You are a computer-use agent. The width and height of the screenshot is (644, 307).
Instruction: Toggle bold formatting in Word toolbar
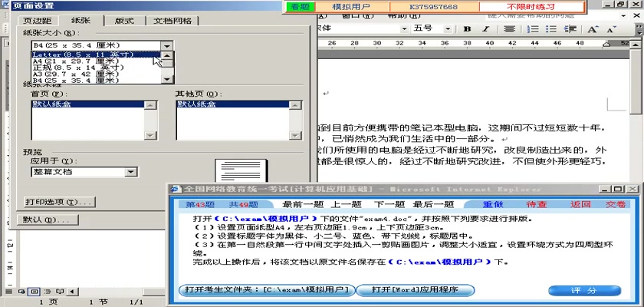click(x=467, y=28)
